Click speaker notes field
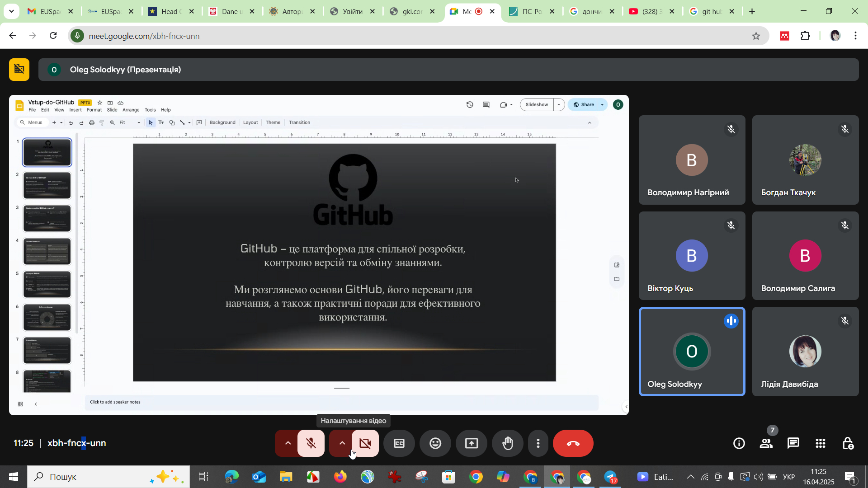The width and height of the screenshot is (868, 488). pyautogui.click(x=342, y=402)
